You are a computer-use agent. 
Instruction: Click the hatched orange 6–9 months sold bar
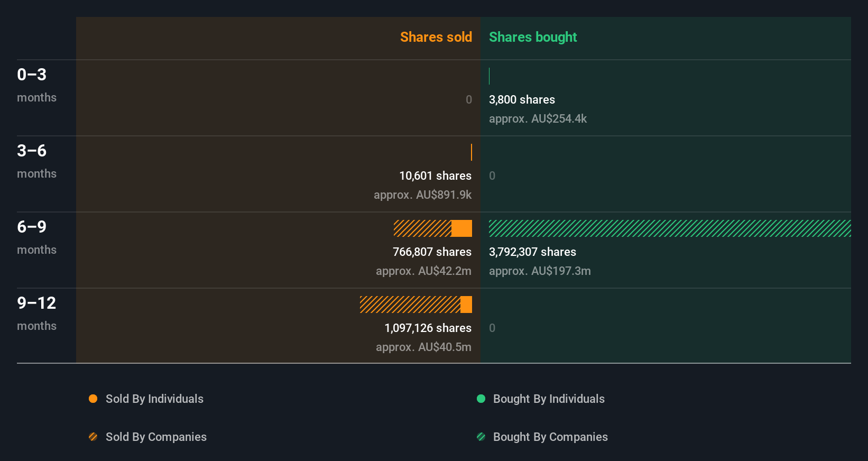(422, 228)
